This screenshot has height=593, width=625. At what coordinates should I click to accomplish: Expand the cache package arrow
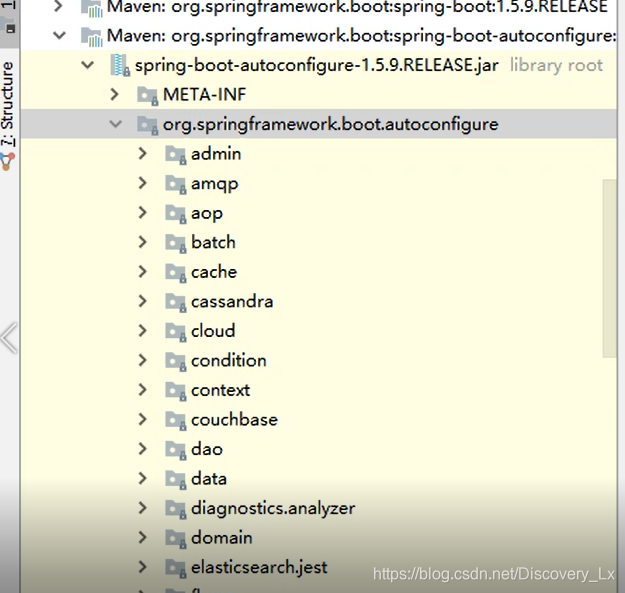(143, 272)
